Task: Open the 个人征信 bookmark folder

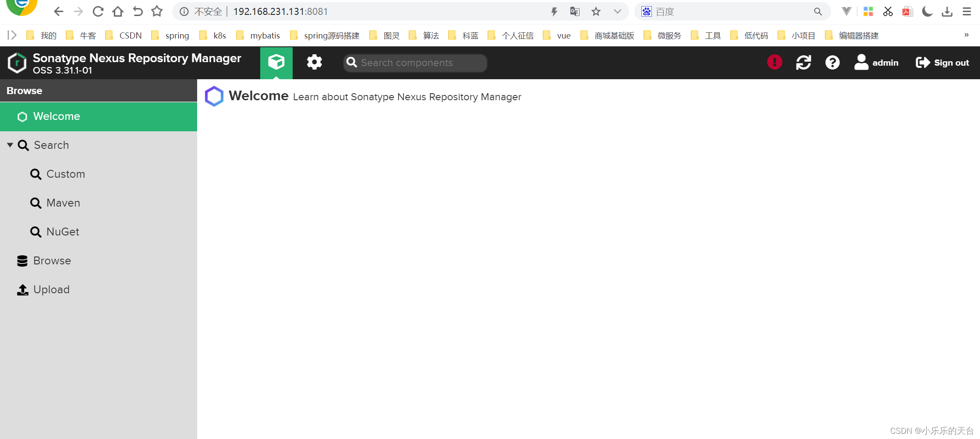Action: pyautogui.click(x=511, y=35)
